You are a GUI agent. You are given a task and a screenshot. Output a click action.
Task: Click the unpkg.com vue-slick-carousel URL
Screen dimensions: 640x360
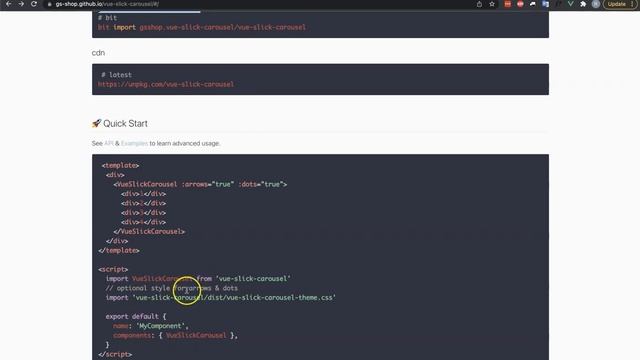(166, 84)
